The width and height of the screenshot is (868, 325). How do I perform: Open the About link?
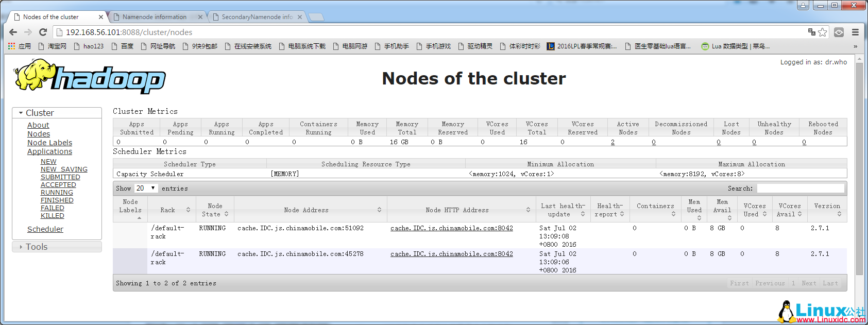point(38,125)
